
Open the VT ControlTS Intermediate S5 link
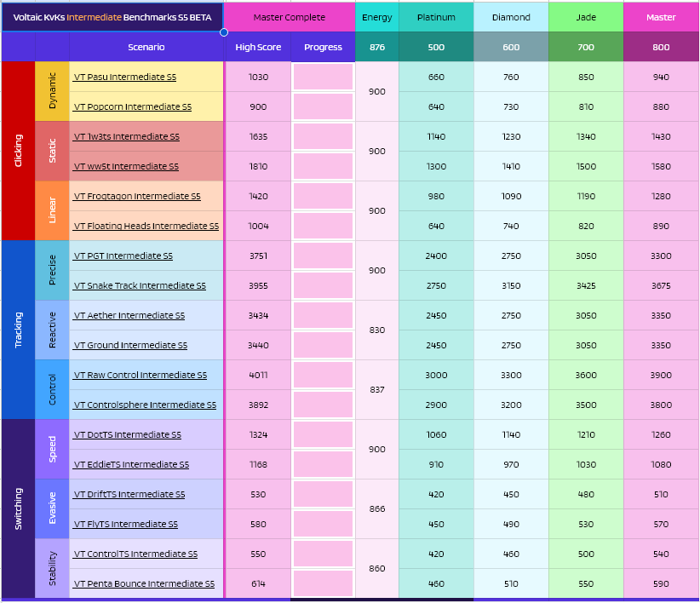coord(135,554)
